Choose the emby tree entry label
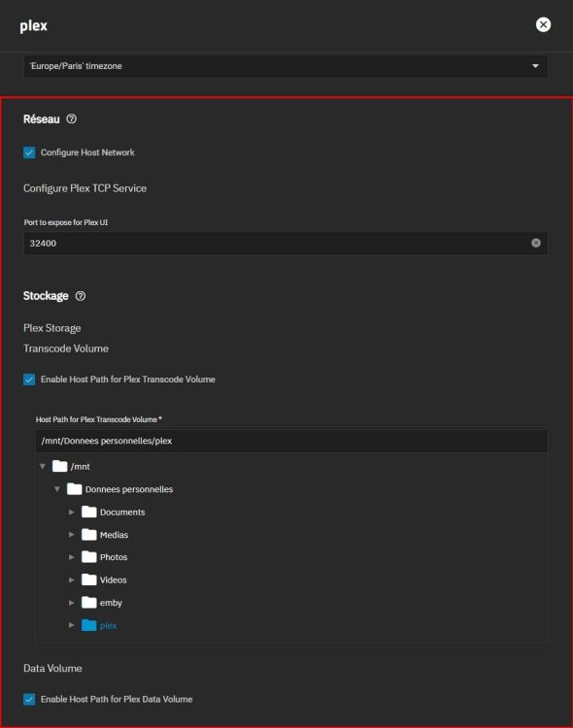 [111, 603]
